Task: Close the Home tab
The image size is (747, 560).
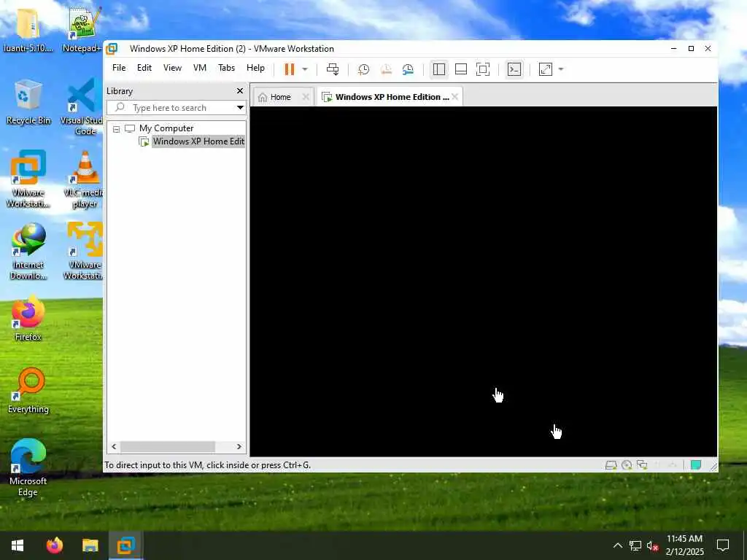Action: 306,97
